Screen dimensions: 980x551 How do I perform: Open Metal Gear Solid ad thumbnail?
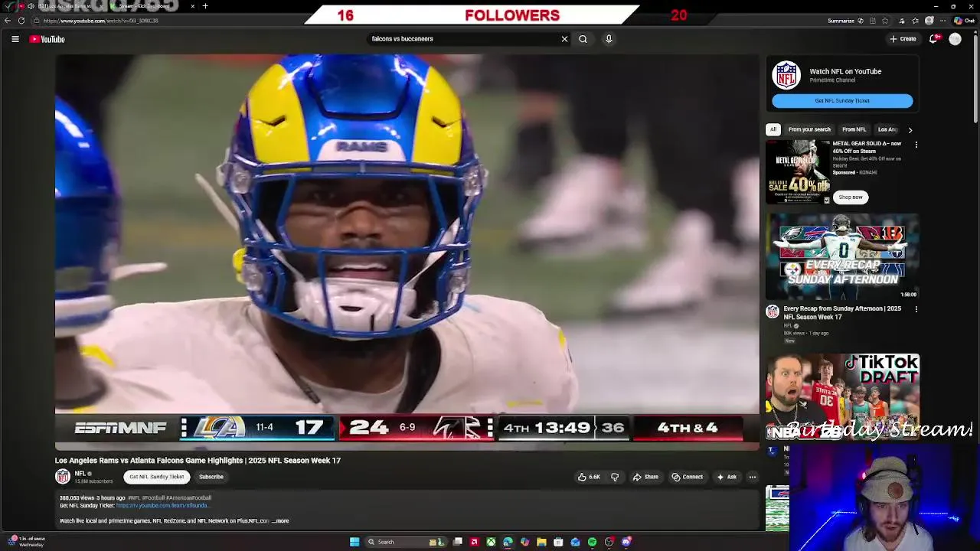tap(798, 172)
